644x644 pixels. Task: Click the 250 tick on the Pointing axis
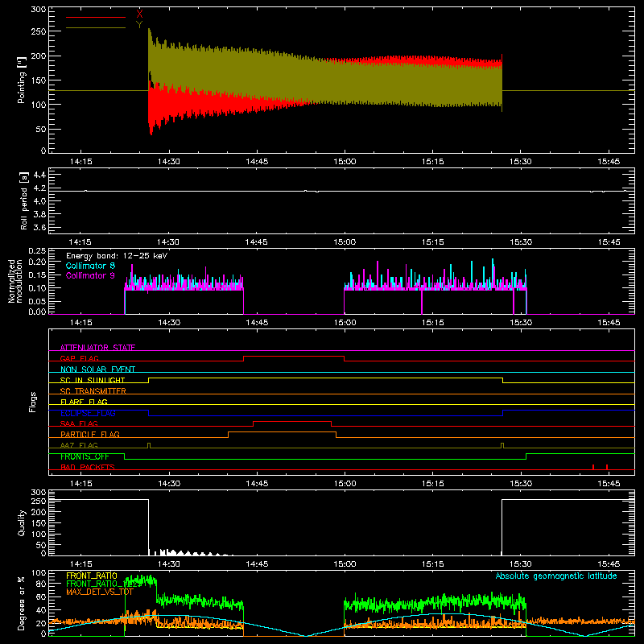[x=39, y=31]
